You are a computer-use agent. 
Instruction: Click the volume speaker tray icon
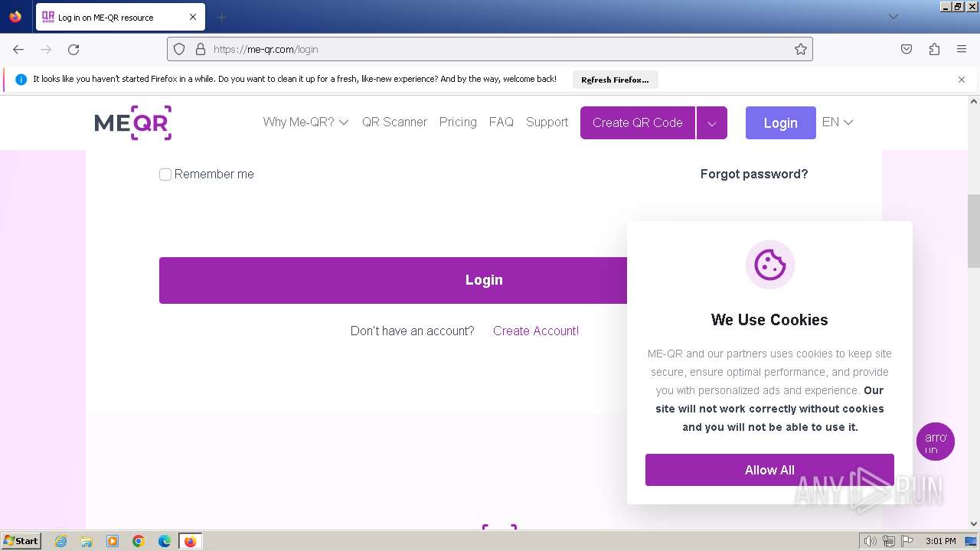870,541
